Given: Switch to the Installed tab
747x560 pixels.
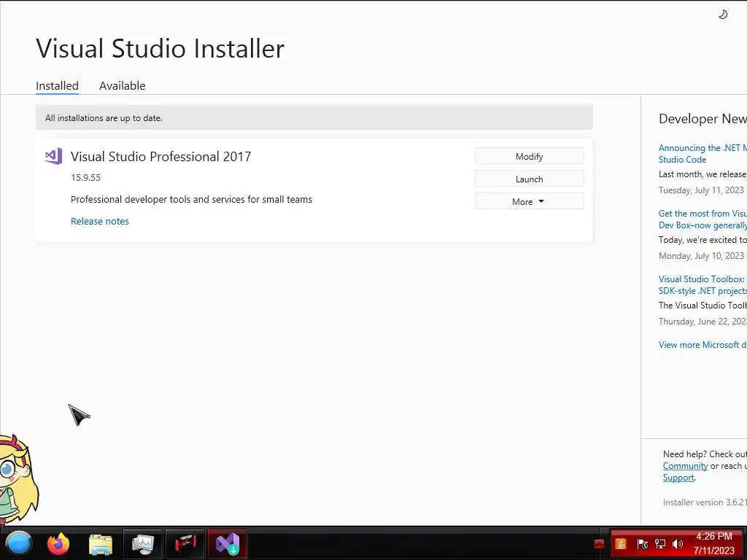Looking at the screenshot, I should pos(57,86).
